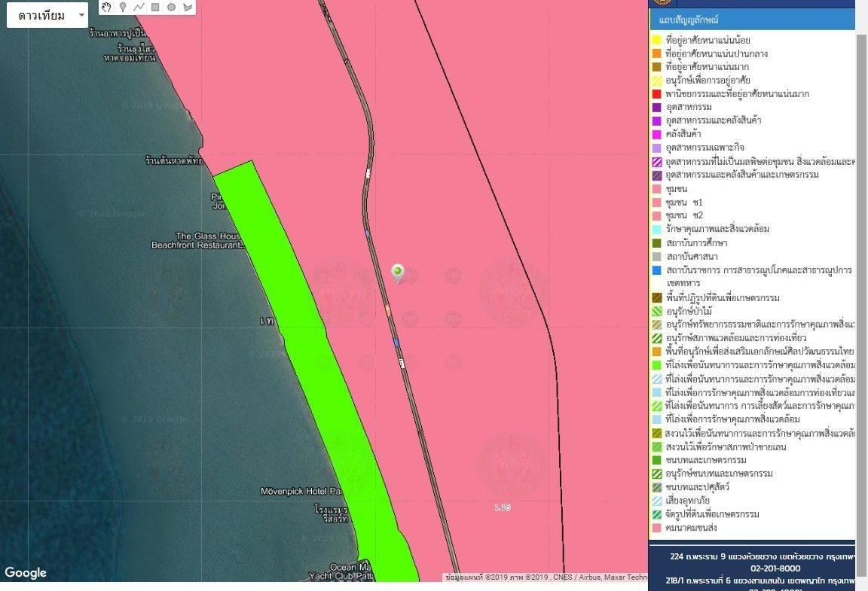
Task: Select the draw polygon tool
Action: click(187, 8)
